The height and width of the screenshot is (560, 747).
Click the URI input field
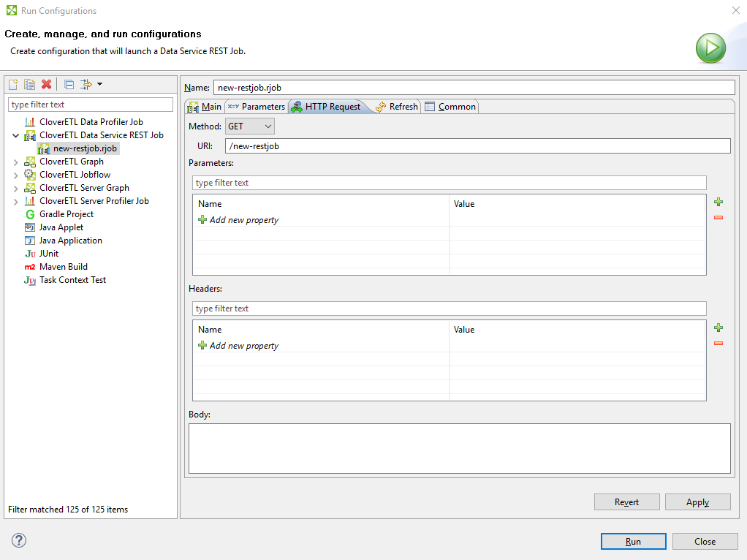478,145
